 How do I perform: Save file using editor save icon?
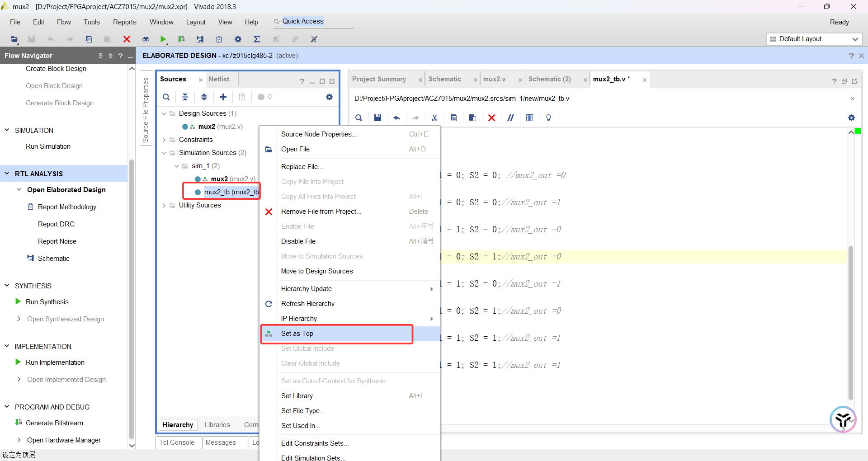click(377, 118)
